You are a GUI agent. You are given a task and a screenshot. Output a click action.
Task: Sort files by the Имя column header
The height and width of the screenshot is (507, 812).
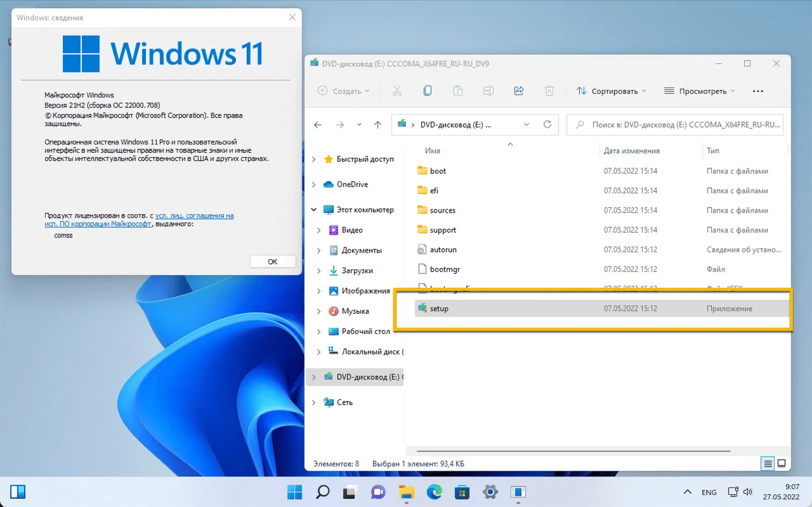[433, 151]
